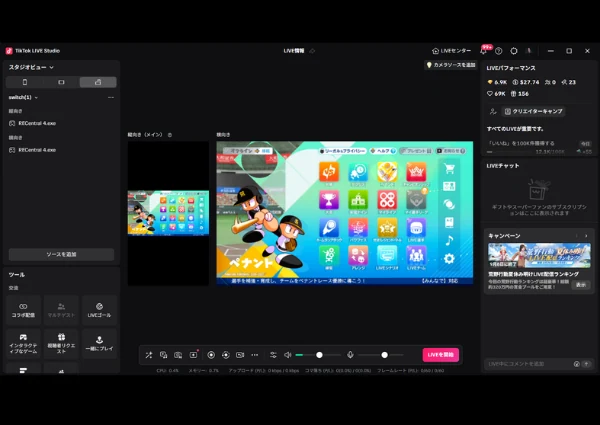Viewport: 600px width, 425px height.
Task: Select the first RECentral 4.exe source
Action: (37, 123)
